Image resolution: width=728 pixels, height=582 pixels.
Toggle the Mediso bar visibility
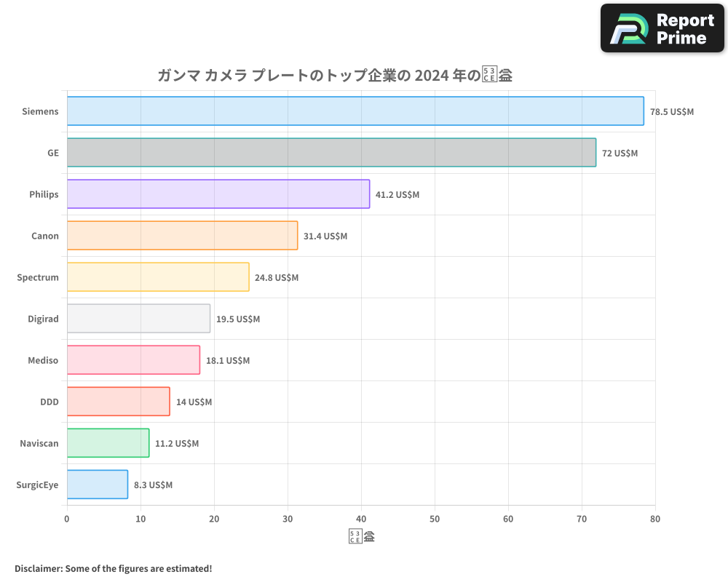tap(133, 360)
